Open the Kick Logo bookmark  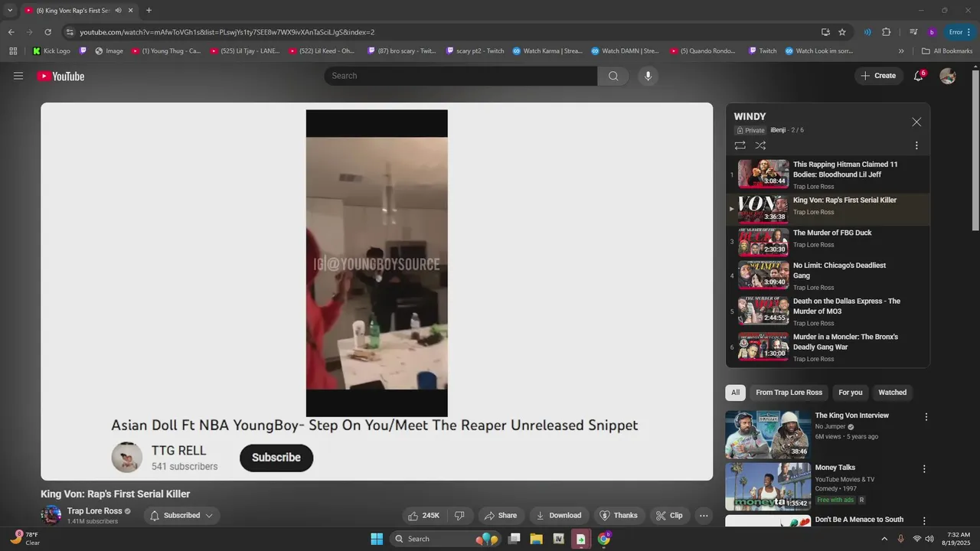(x=51, y=51)
